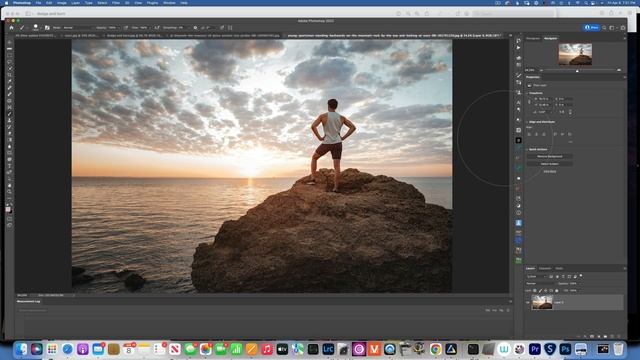The width and height of the screenshot is (640, 360).
Task: Delete layer with trash icon in Layers panel
Action: coord(619,336)
